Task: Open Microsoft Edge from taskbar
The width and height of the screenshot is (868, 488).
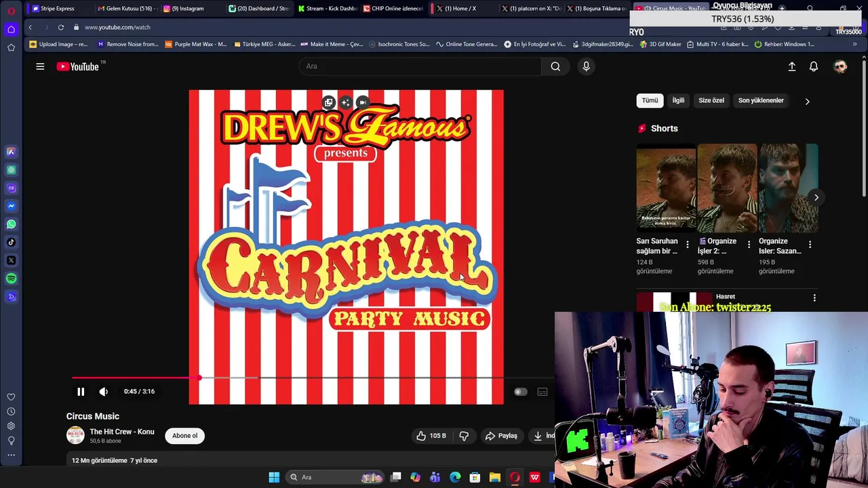Action: [x=455, y=477]
